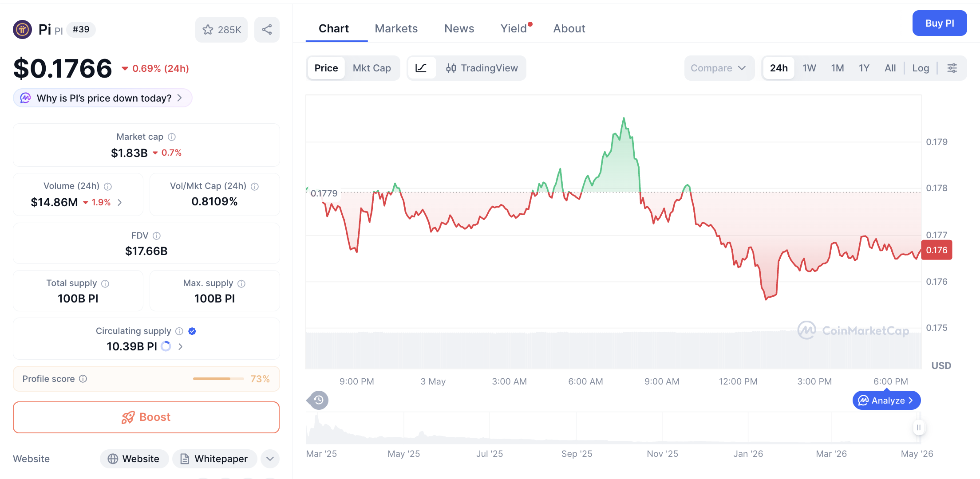Click the #39 rank badge
The image size is (980, 479).
click(x=81, y=30)
